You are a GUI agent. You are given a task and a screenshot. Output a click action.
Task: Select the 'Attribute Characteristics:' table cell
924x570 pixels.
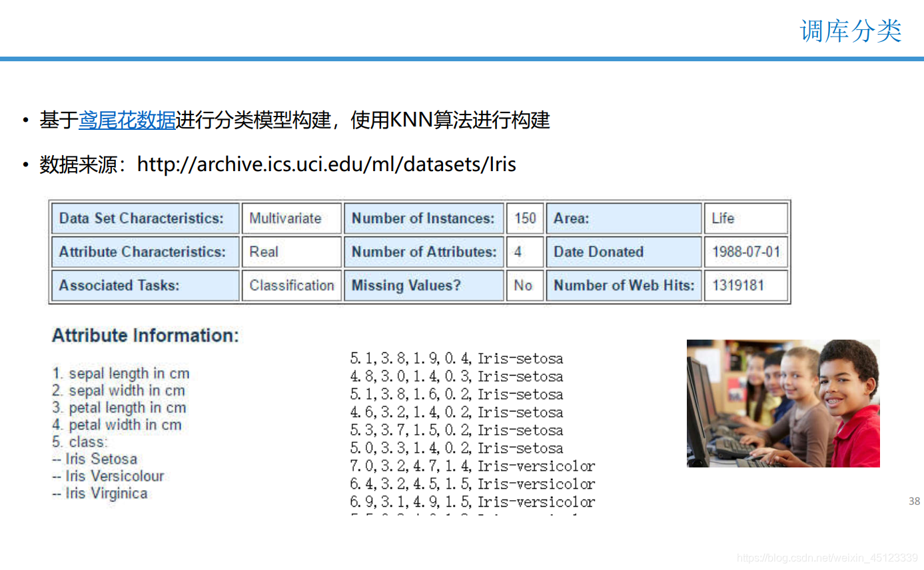click(145, 252)
